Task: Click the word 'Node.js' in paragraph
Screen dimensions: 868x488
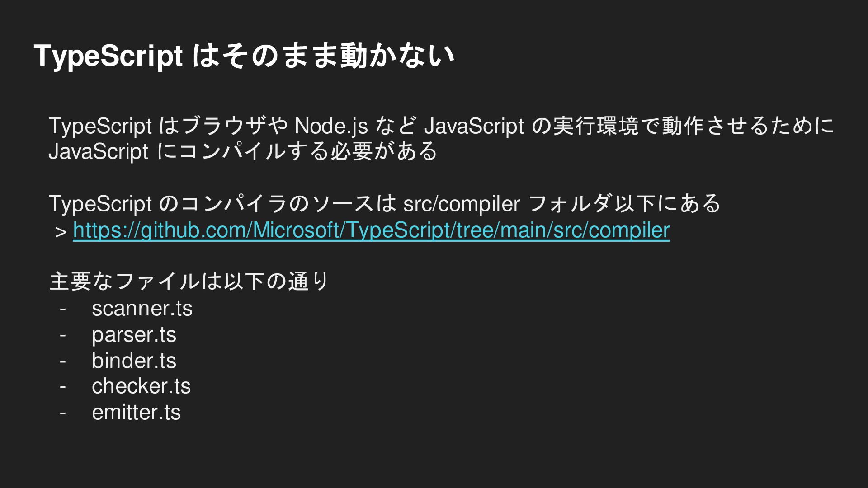Action: point(331,126)
